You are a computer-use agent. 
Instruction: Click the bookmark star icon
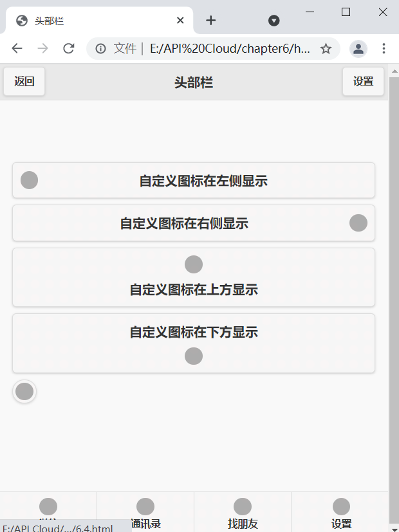326,48
